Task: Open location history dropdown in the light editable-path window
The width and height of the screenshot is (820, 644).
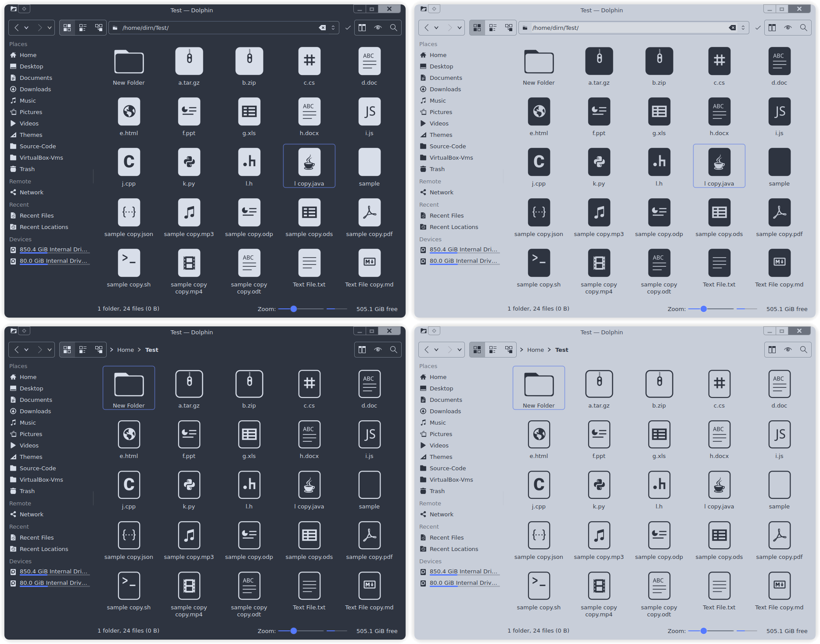Action: (743, 28)
